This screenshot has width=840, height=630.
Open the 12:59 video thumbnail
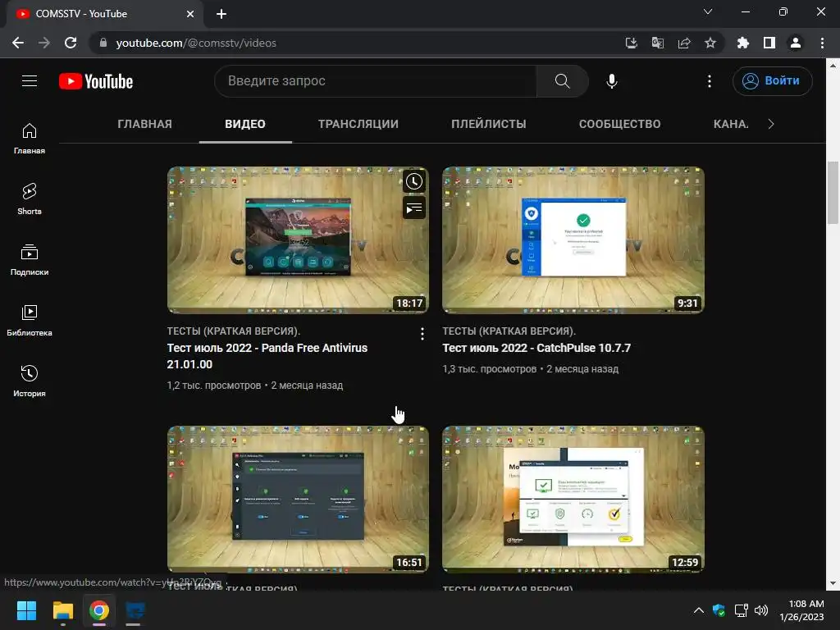(573, 500)
